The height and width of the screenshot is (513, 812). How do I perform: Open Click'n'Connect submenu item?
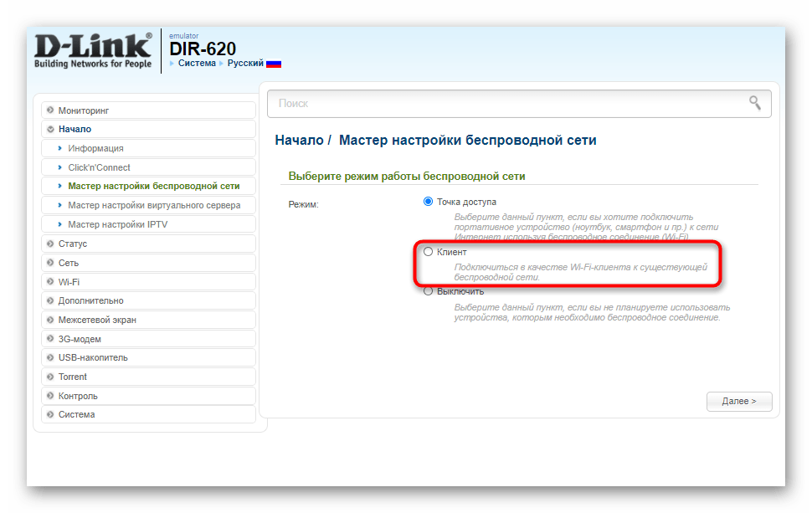(x=99, y=167)
